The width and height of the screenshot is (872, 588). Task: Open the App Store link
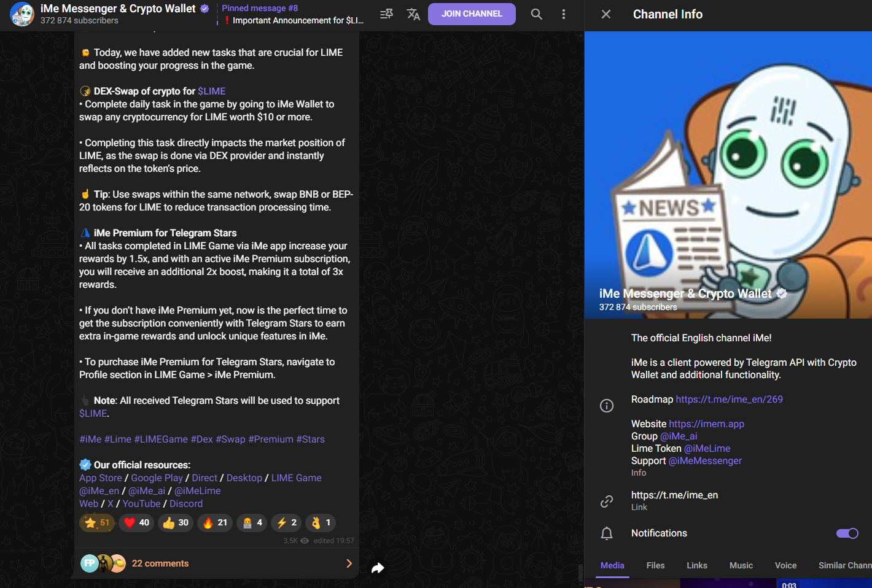pos(101,478)
